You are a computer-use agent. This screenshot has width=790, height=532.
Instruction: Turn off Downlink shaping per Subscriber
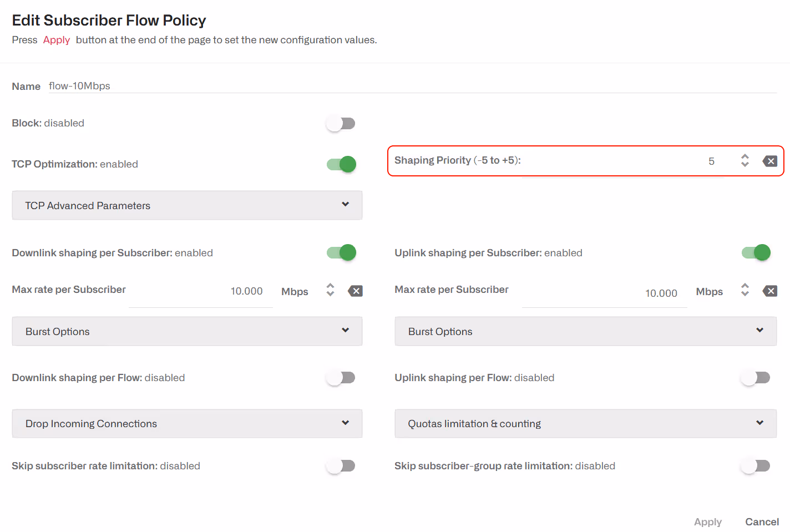[341, 253]
